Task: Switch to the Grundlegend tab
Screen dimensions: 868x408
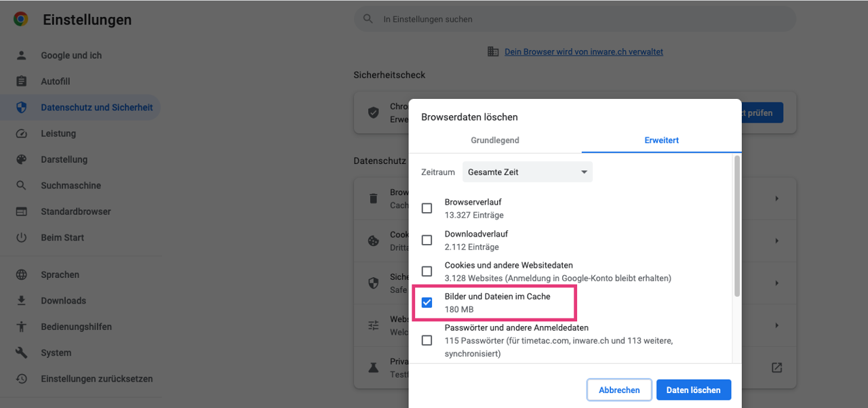Action: 495,140
